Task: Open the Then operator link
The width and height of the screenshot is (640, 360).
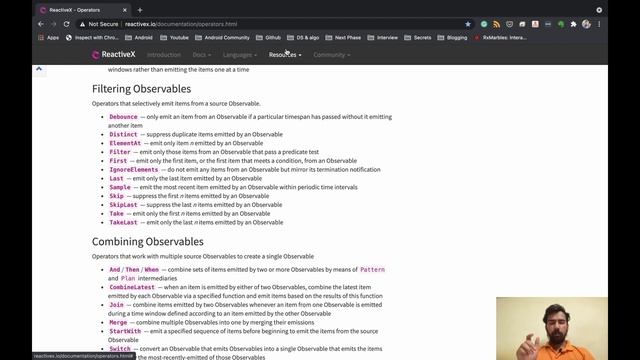Action: [x=132, y=269]
